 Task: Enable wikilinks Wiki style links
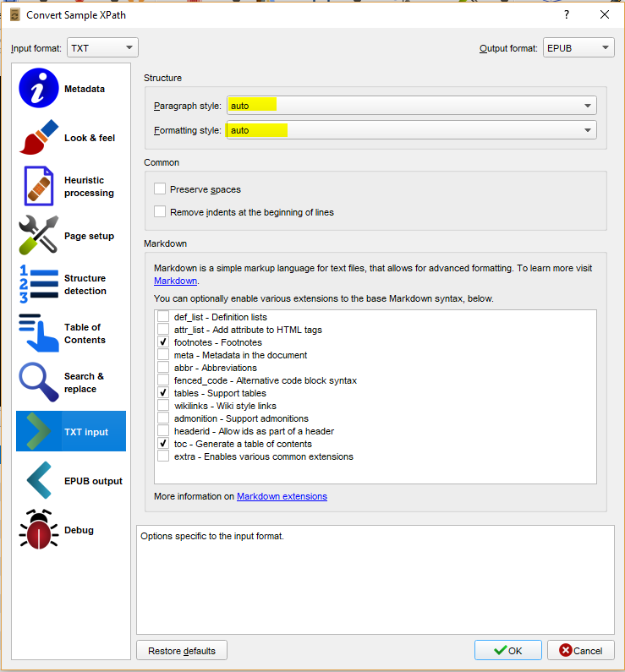(x=163, y=406)
